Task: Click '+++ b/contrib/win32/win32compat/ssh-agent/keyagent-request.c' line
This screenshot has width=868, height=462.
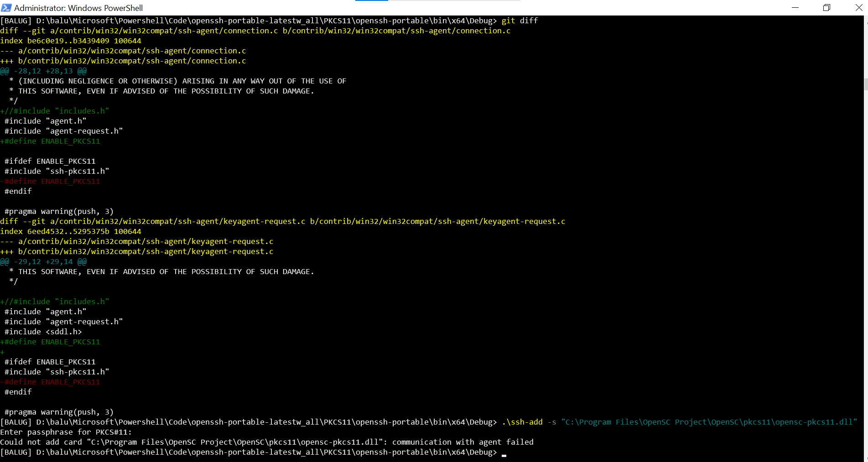Action: tap(137, 251)
